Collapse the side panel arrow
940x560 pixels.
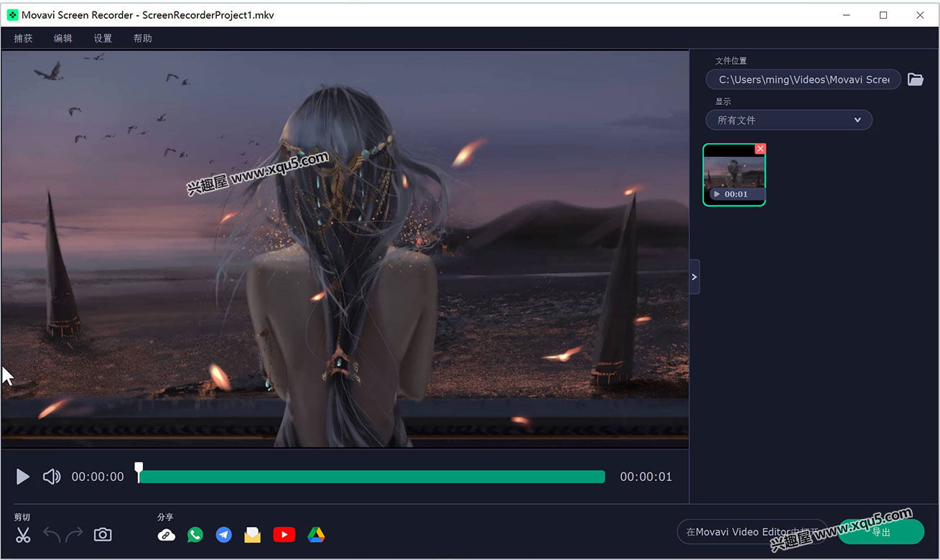click(x=694, y=277)
